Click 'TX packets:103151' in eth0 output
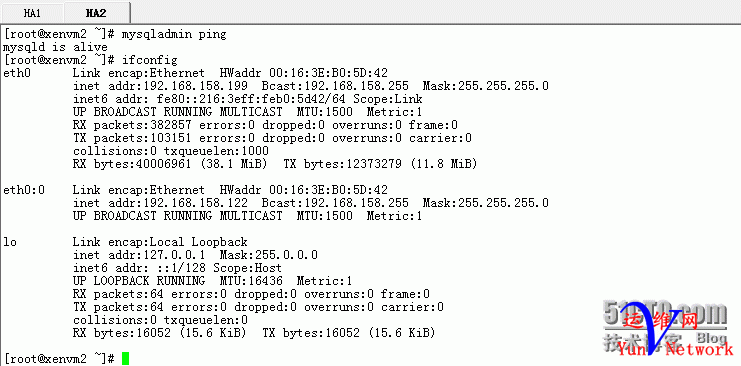 click(132, 138)
